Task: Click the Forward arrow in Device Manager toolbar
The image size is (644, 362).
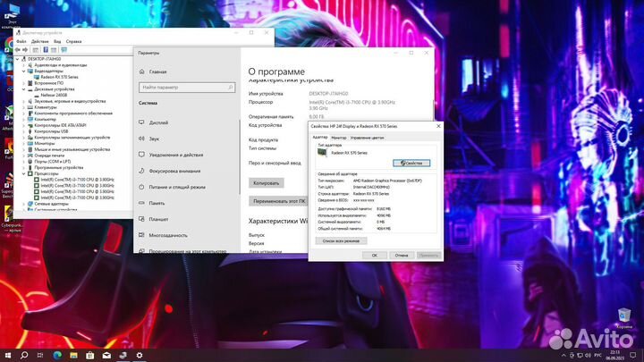Action: pos(25,50)
